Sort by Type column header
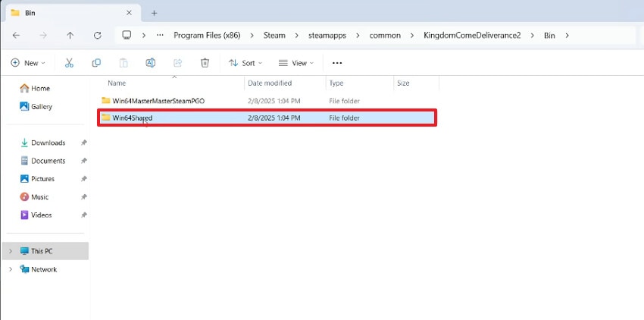The height and width of the screenshot is (320, 644). point(336,83)
